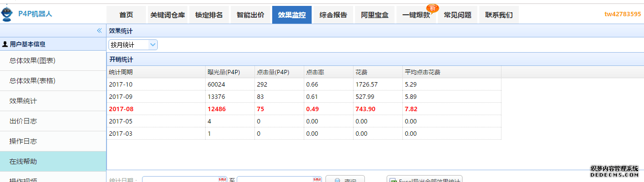The height and width of the screenshot is (182, 644).
Task: Click 点击率 column header
Action: 329,72
